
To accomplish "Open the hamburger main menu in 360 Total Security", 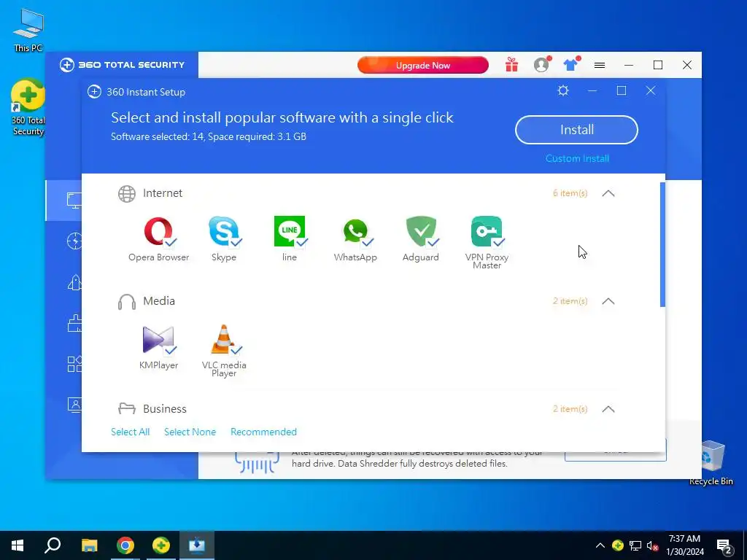I will (600, 65).
